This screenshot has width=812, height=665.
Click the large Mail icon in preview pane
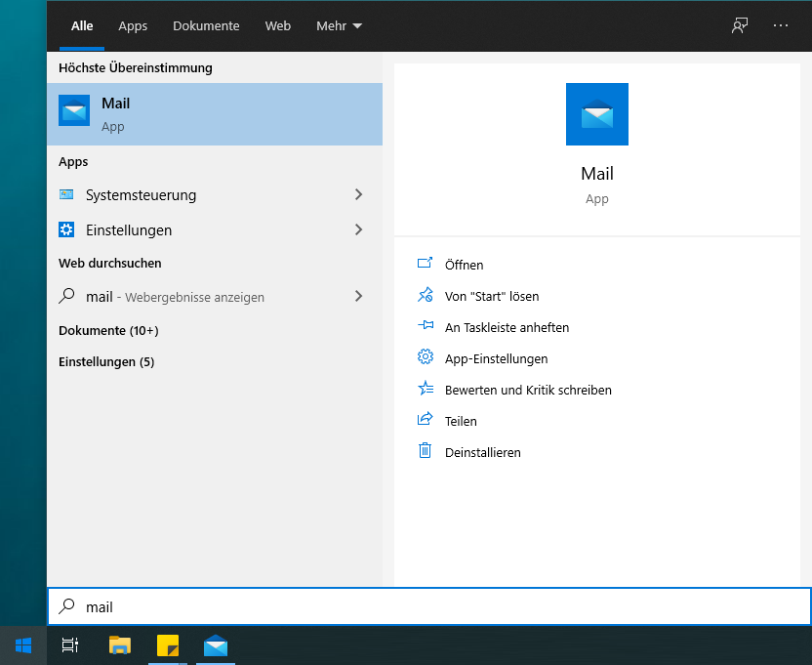596,114
